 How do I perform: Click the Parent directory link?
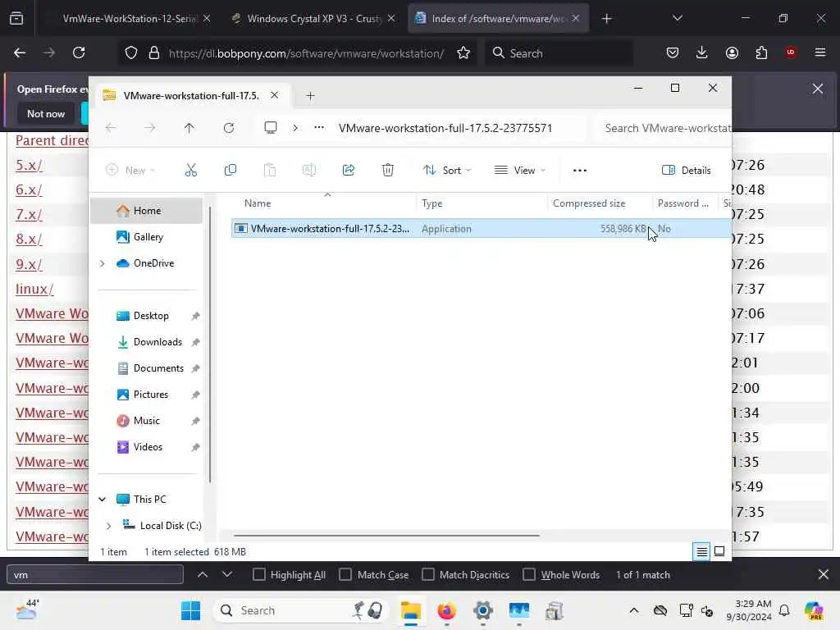[x=52, y=140]
